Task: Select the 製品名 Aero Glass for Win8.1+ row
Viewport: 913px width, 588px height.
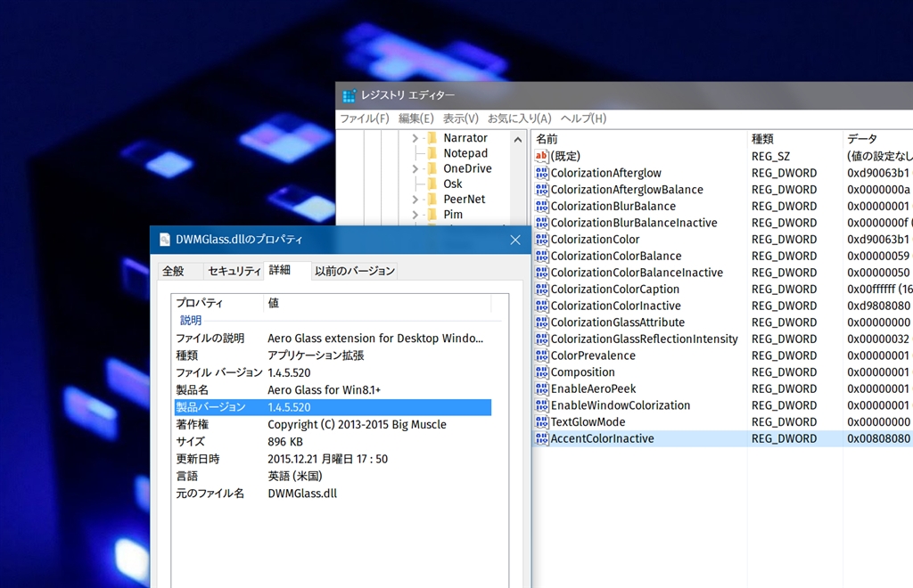Action: tap(333, 390)
